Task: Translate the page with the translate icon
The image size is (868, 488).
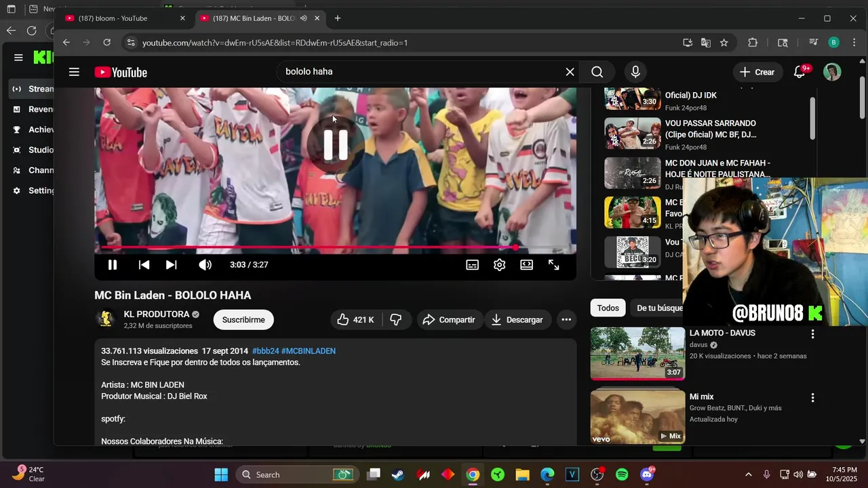Action: 706,43
